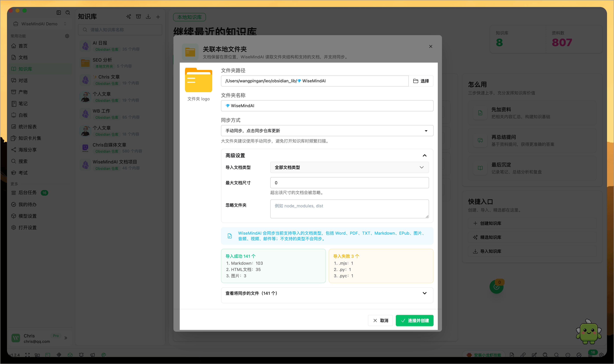Toggle the sidebar collapse icon
This screenshot has width=614, height=364.
click(x=59, y=13)
